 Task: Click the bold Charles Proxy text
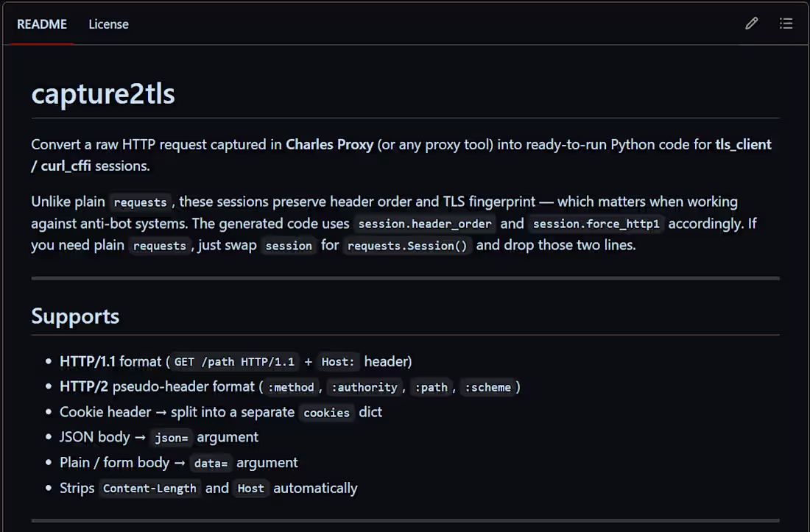pos(330,144)
